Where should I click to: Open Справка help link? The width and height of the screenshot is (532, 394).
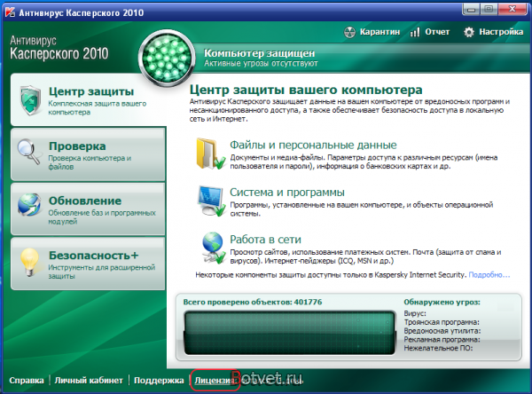pos(27,381)
